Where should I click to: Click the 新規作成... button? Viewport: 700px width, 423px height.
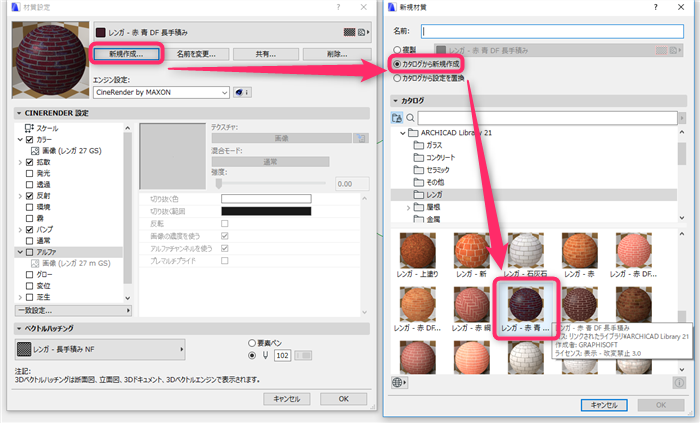(x=126, y=54)
